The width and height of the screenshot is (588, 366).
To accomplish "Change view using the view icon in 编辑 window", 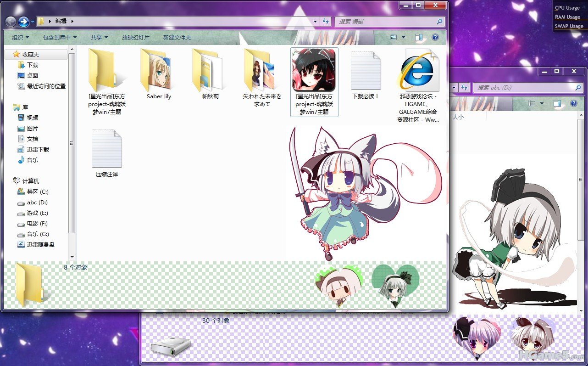I will click(x=394, y=37).
